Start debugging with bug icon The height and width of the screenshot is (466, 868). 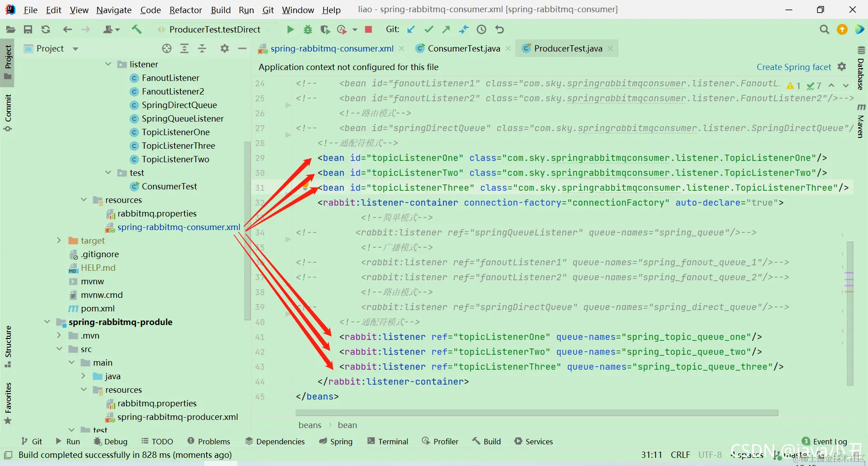coord(308,29)
